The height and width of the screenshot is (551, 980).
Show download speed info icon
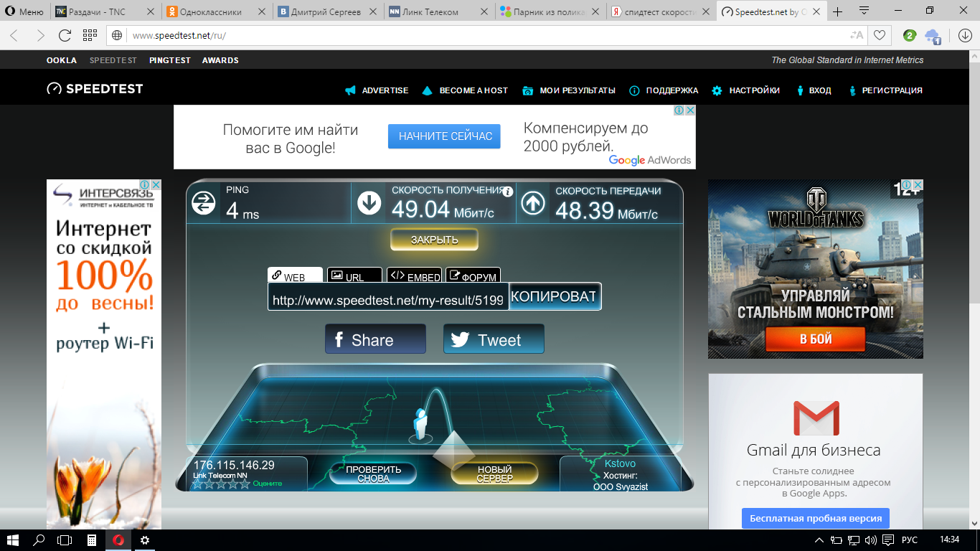coord(508,192)
